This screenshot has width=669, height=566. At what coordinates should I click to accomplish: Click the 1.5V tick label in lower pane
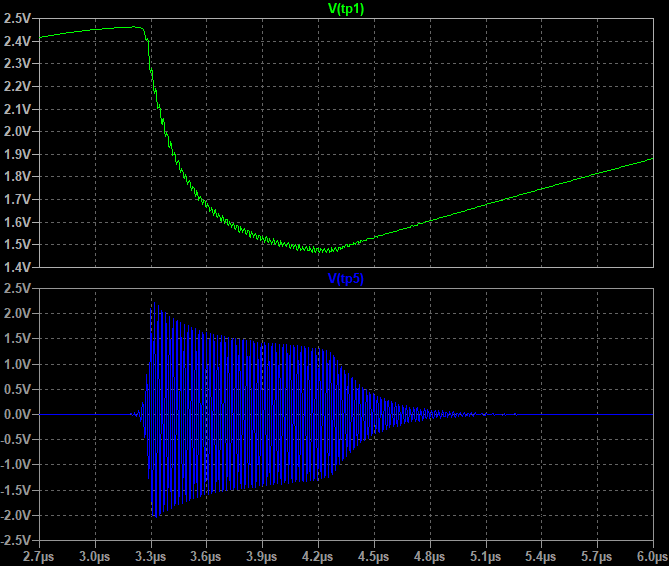[x=18, y=338]
